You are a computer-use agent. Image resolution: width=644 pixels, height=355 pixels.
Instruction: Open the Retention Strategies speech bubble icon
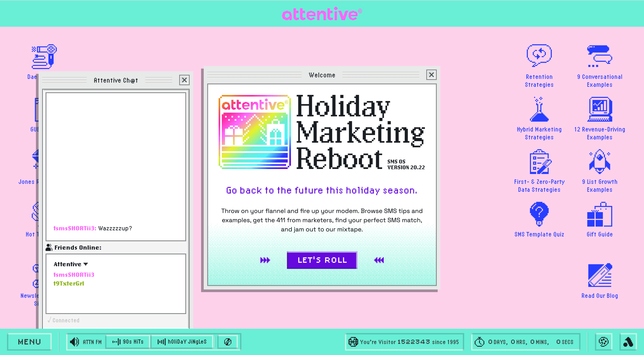539,55
